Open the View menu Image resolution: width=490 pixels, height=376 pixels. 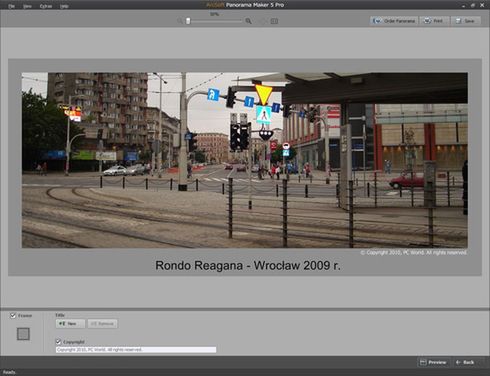27,6
